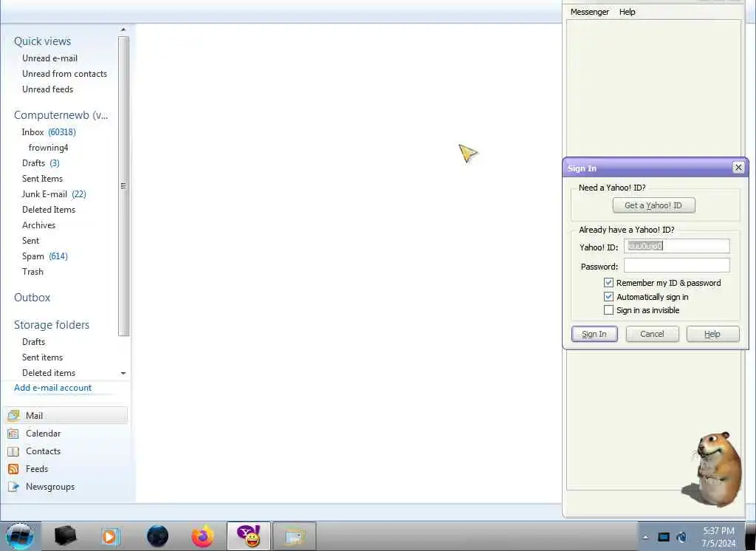Launch the media player taskbar icon
Screen dimensions: 756x551
click(111, 536)
